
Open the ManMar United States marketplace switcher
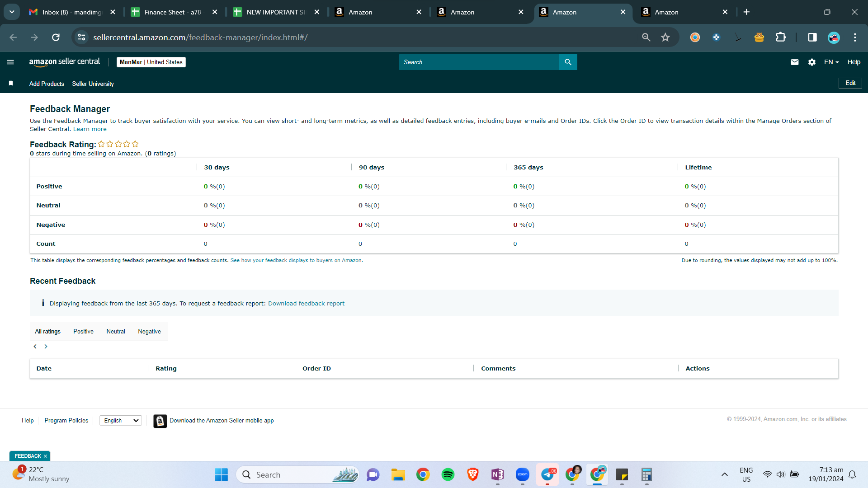[151, 62]
